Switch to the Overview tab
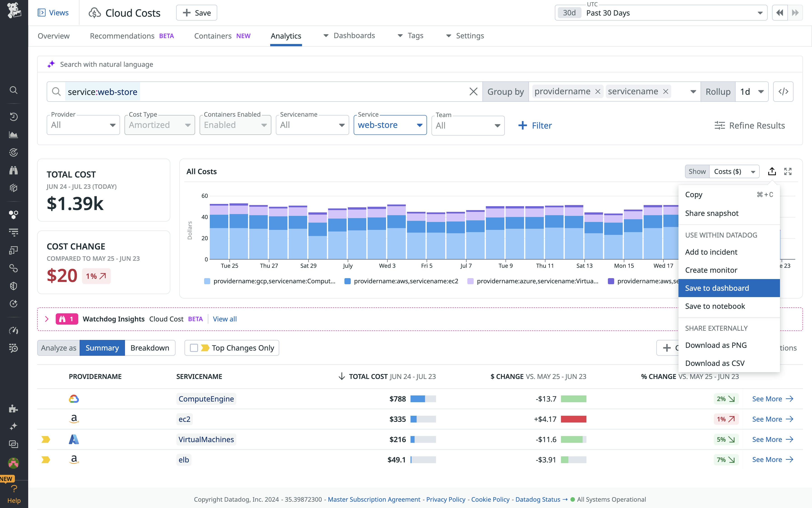The width and height of the screenshot is (812, 508). point(53,36)
